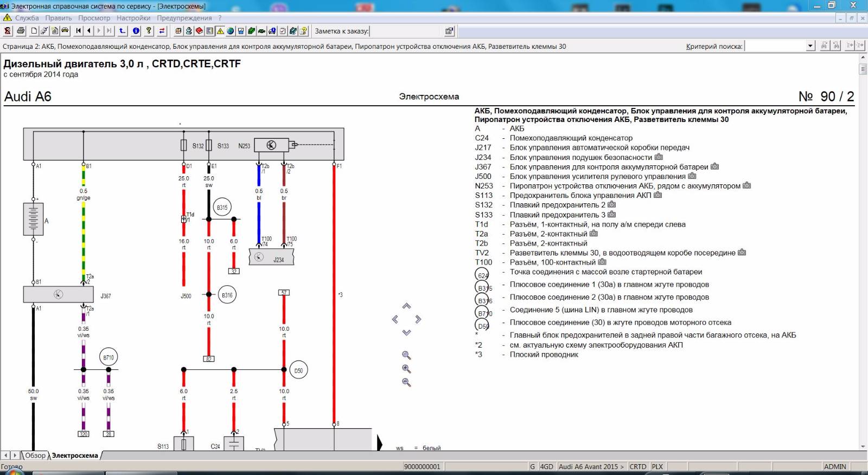Click the yellow question mark help icon
Screen dimensions: 868x475
click(149, 31)
